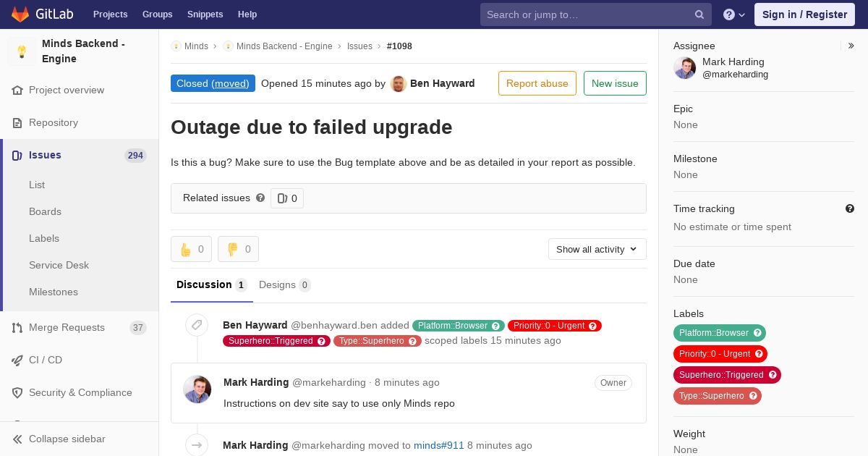The image size is (868, 456).
Task: Collapse the left sidebar
Action: pos(80,439)
